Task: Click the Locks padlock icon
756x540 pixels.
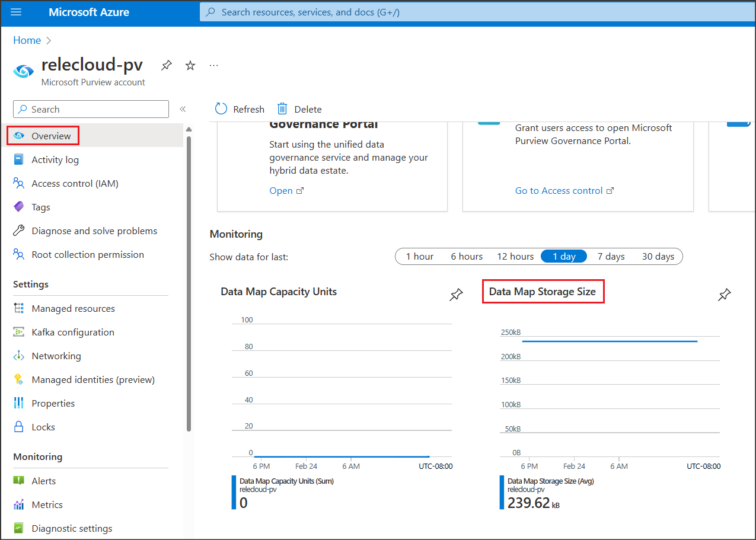Action: click(19, 427)
